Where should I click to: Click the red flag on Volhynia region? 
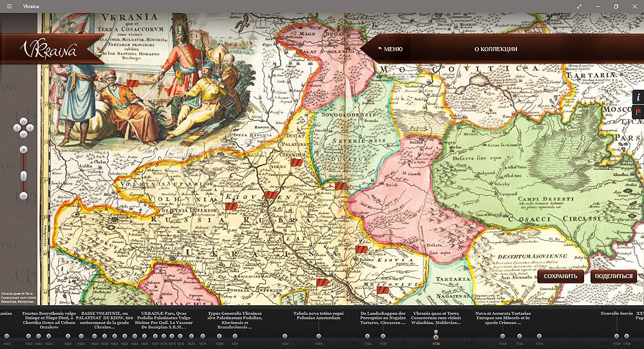click(231, 206)
